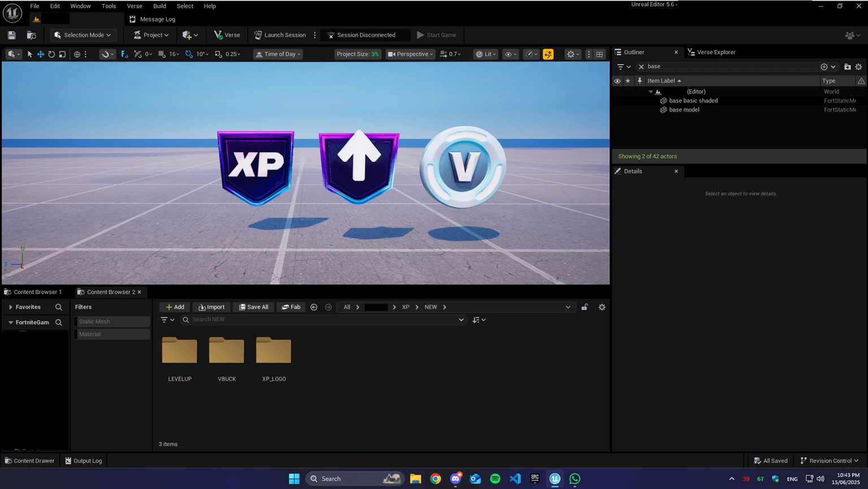Viewport: 868px width, 489px height.
Task: Click the Launch Session button
Action: pos(280,35)
